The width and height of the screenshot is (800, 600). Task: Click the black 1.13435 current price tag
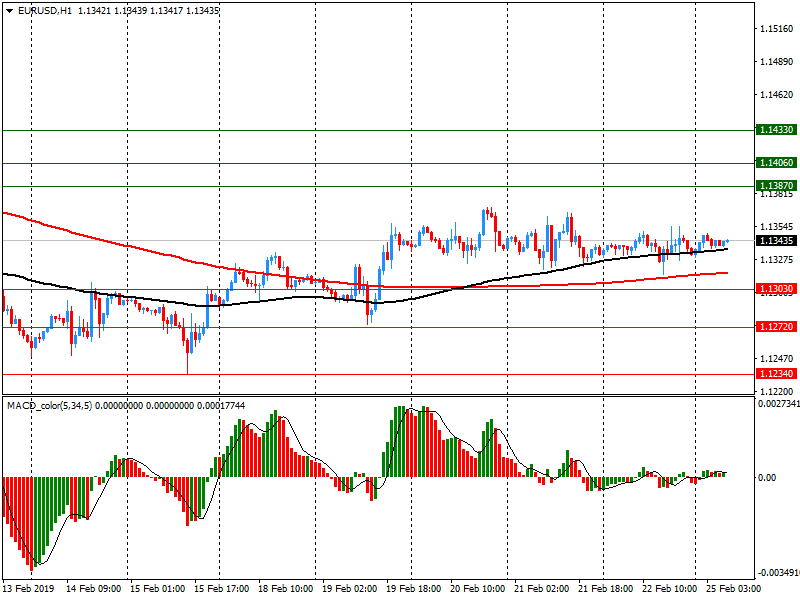pos(776,241)
